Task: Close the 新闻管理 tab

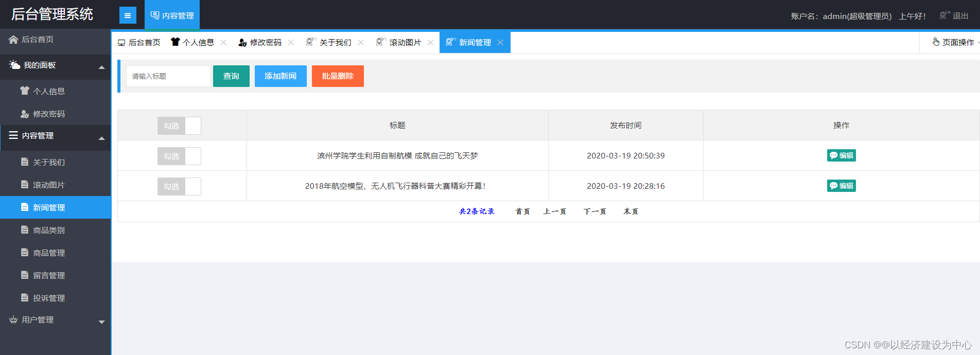Action: click(x=500, y=42)
